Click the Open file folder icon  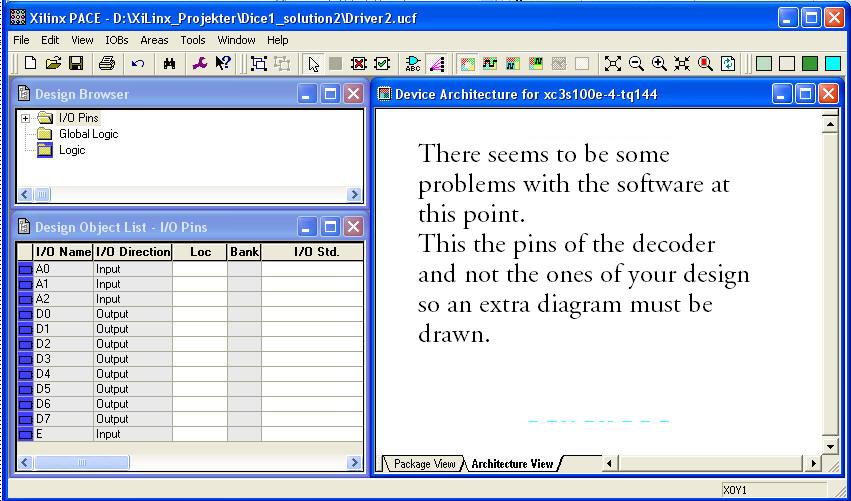(53, 64)
